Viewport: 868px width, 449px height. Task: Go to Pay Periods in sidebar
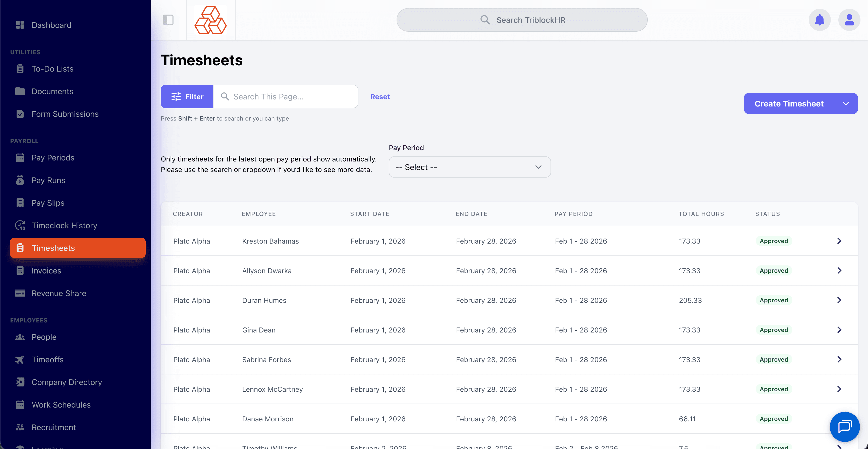(53, 158)
